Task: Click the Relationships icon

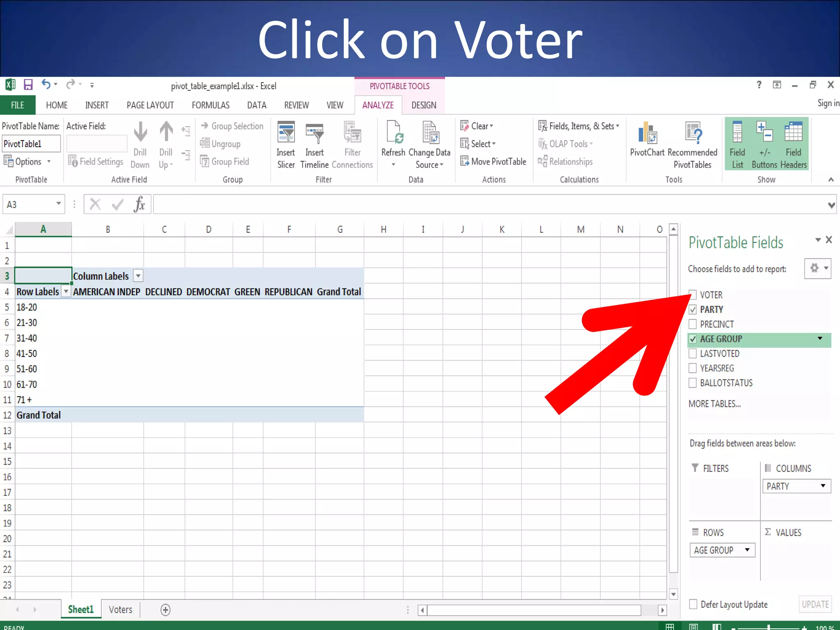Action: pyautogui.click(x=542, y=161)
